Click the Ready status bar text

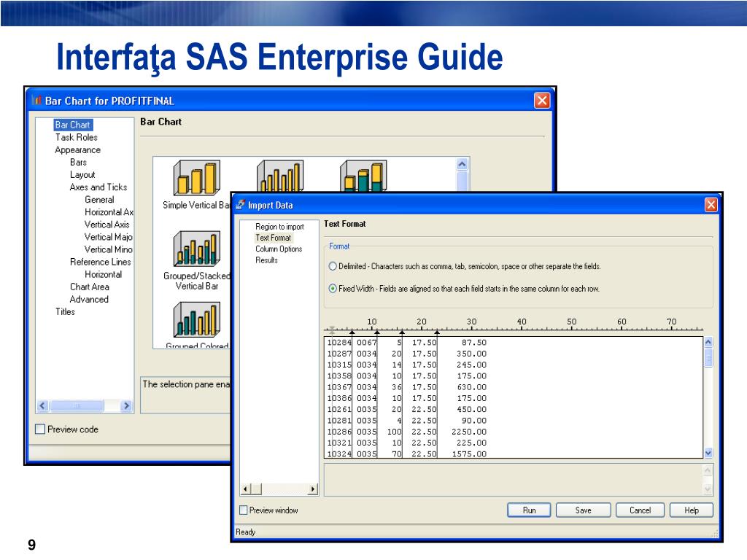[x=245, y=532]
